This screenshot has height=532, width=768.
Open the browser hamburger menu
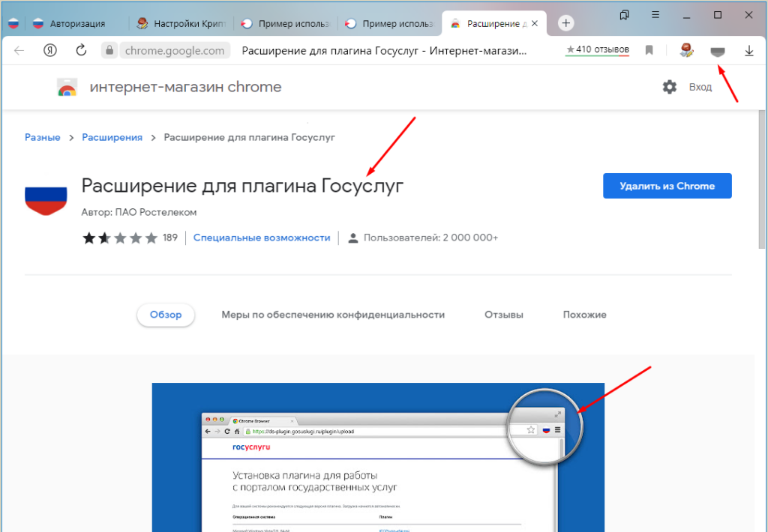pyautogui.click(x=655, y=15)
